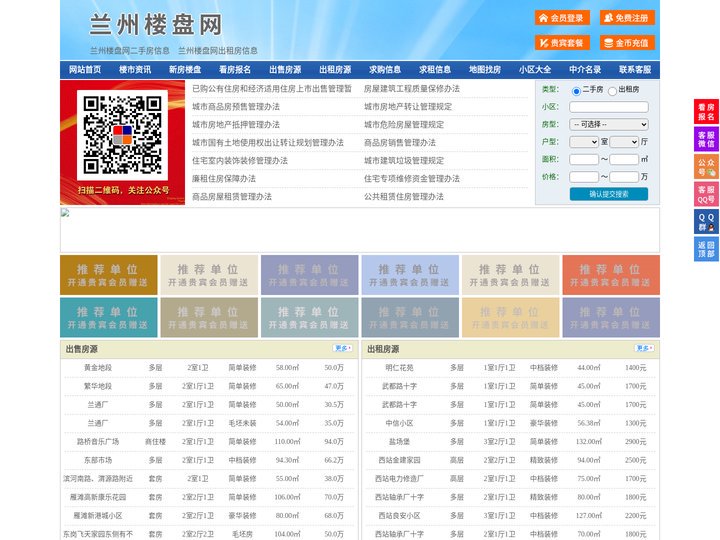Open the 商品房销售管理办法 link
The width and height of the screenshot is (720, 540).
coord(400,143)
